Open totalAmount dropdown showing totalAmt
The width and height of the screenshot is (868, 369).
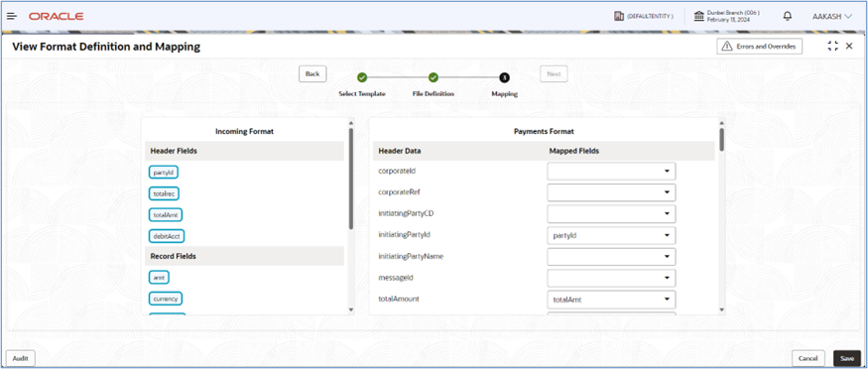(611, 300)
